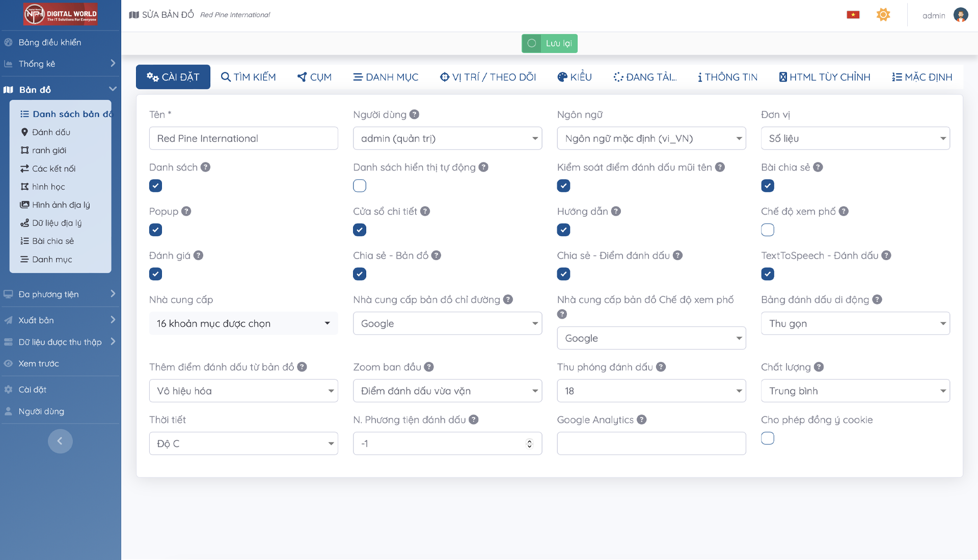
Task: Open Đánh dấu in the sidebar
Action: point(51,132)
